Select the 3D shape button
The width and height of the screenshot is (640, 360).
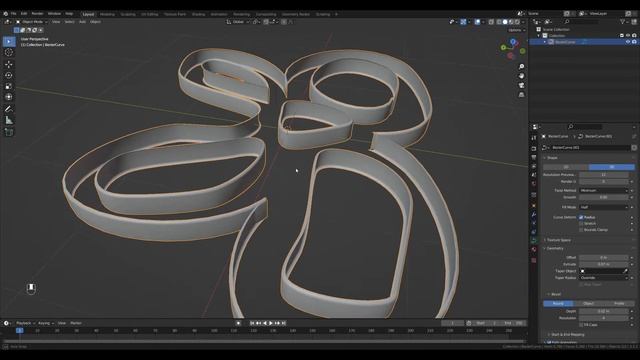(x=611, y=167)
